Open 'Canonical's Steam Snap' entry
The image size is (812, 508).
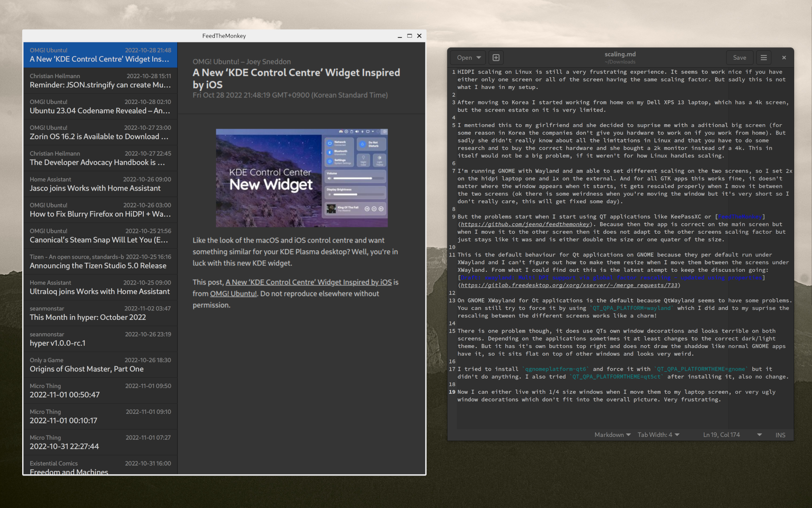tap(100, 236)
